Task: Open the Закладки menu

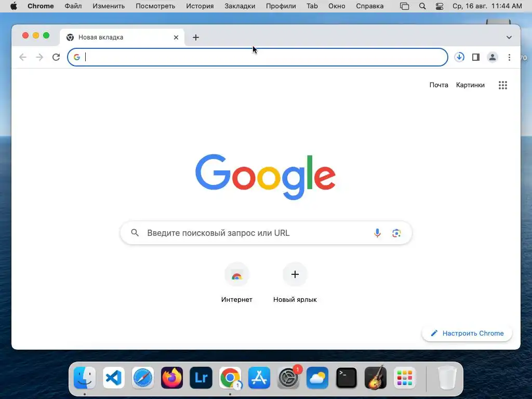Action: click(x=240, y=6)
